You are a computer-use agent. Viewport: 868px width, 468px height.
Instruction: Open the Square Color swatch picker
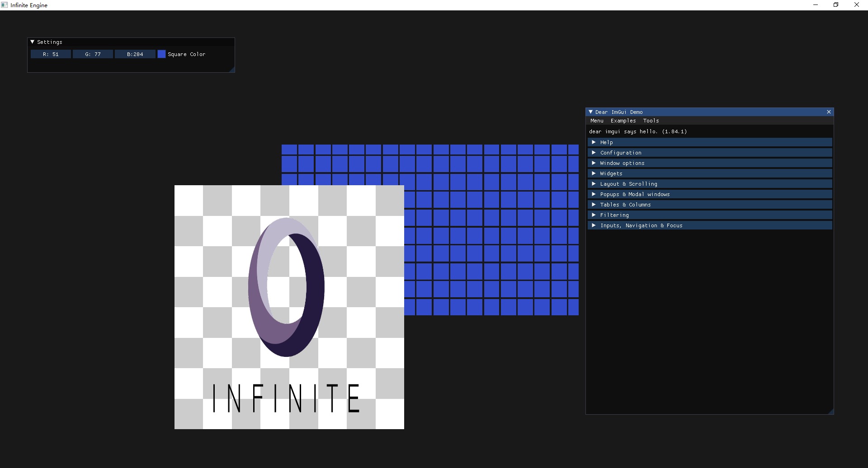161,54
